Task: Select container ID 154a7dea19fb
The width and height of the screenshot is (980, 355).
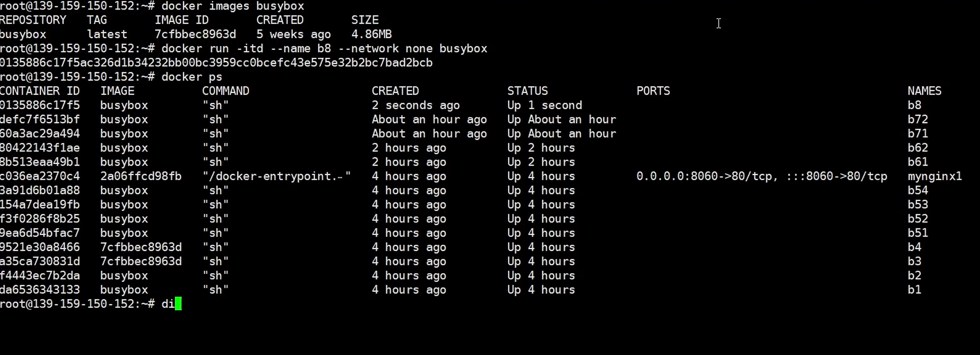Action: pyautogui.click(x=40, y=205)
